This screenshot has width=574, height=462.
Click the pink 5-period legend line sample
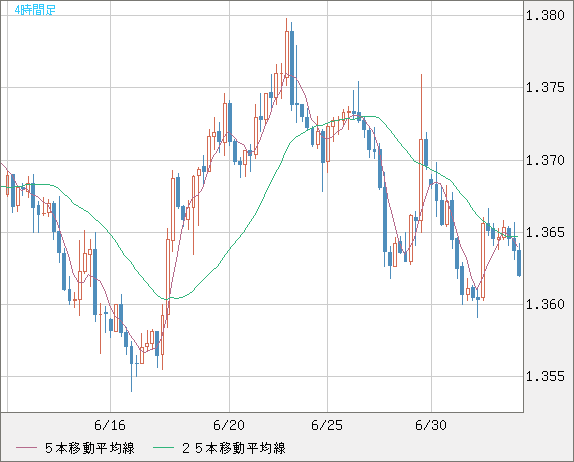coord(26,448)
